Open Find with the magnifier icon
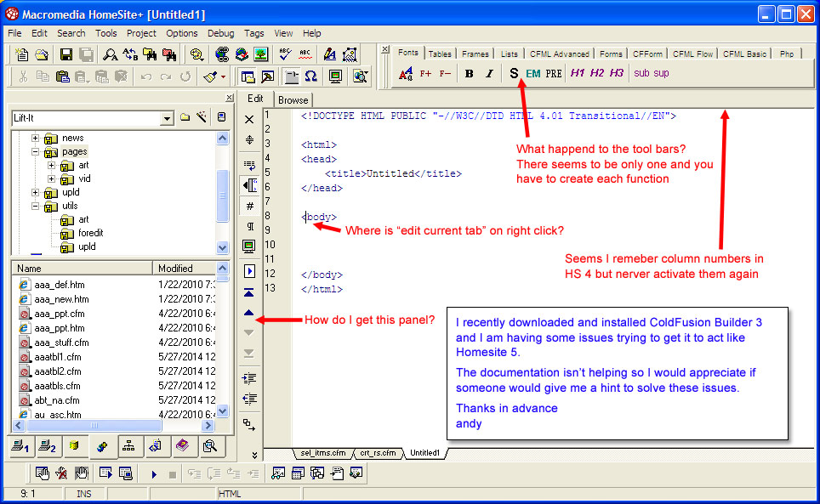Image resolution: width=820 pixels, height=504 pixels. click(x=111, y=54)
